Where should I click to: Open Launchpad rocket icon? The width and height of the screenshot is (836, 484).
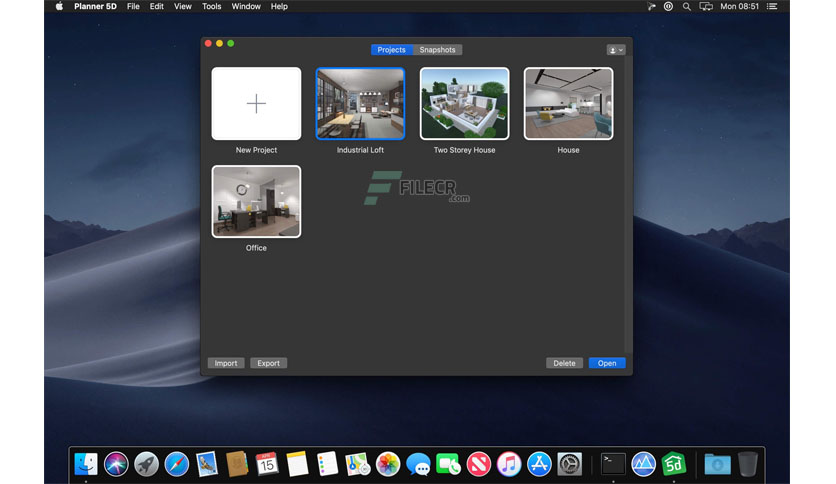pyautogui.click(x=147, y=464)
